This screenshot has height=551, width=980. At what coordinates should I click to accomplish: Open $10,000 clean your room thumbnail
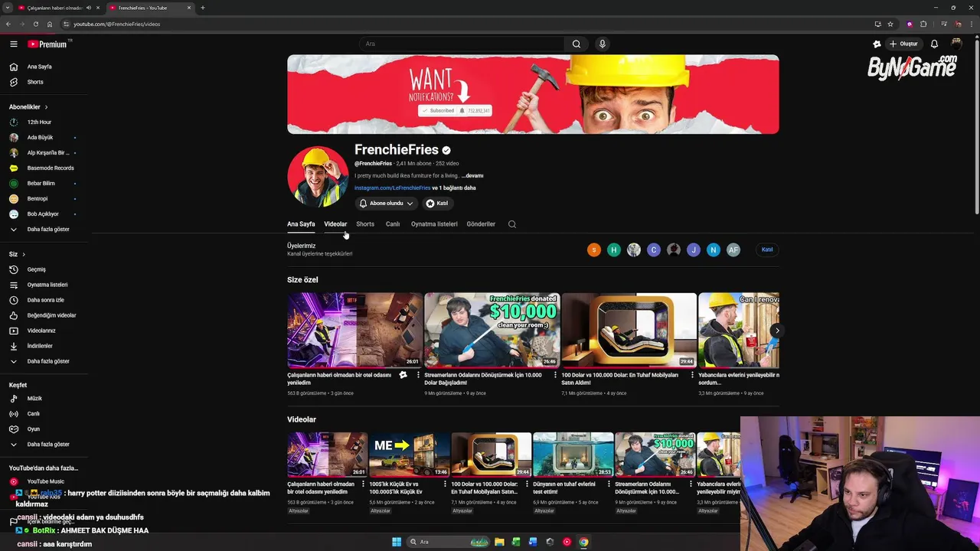coord(492,330)
